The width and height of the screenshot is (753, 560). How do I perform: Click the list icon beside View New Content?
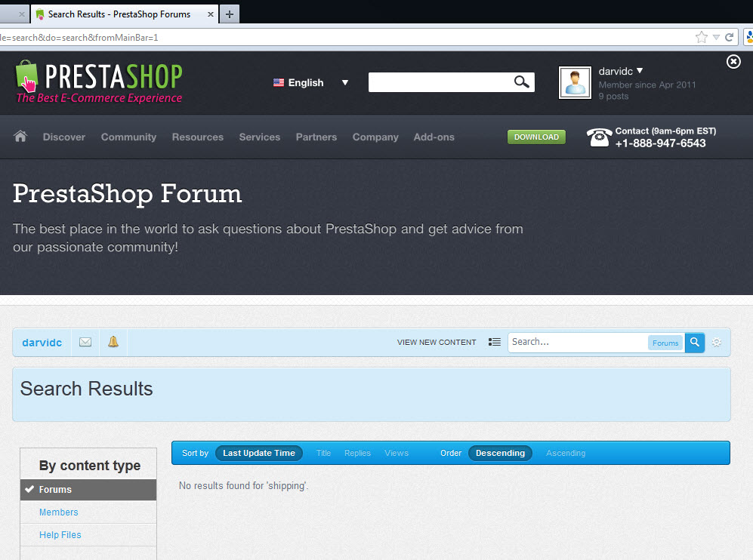click(494, 342)
